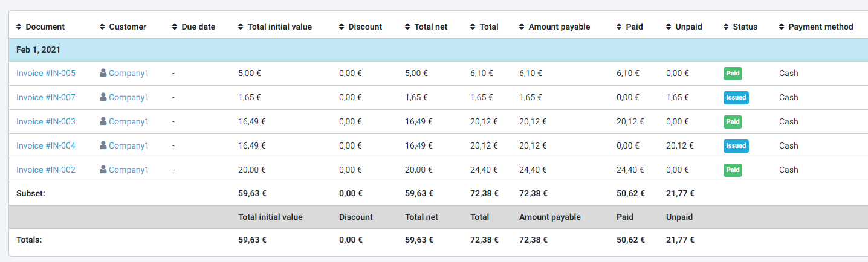Open Invoice #IN-005 link

[46, 74]
